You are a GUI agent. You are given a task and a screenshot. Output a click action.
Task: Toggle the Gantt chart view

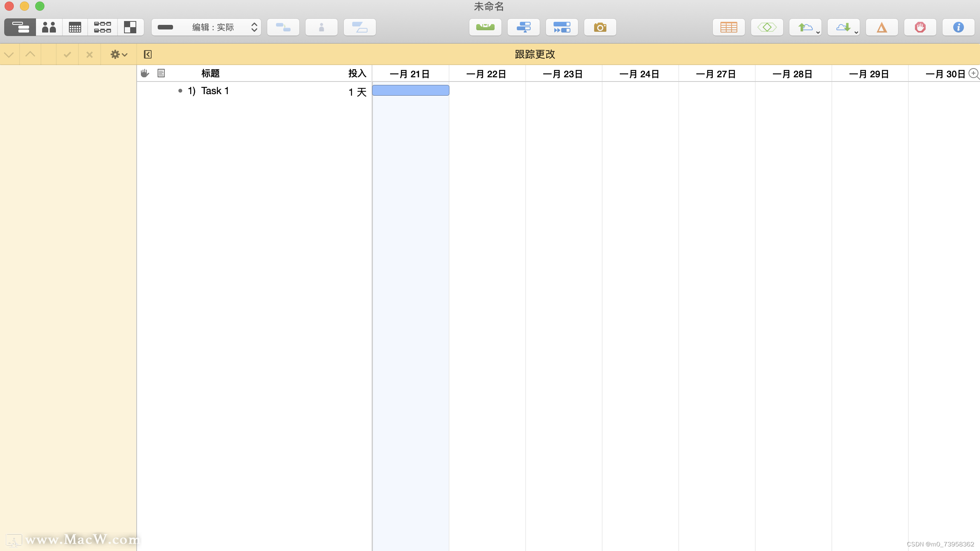20,27
